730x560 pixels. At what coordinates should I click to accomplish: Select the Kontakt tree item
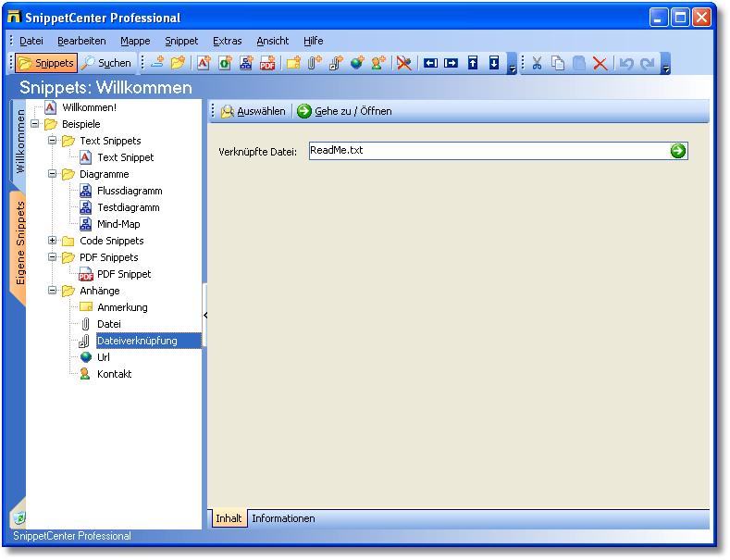114,374
